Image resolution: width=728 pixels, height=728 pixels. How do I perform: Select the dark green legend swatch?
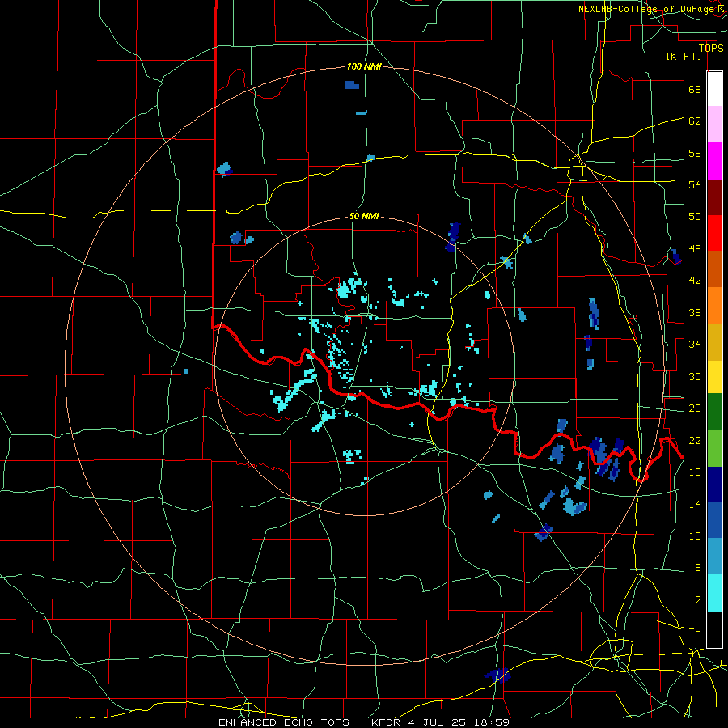click(714, 412)
